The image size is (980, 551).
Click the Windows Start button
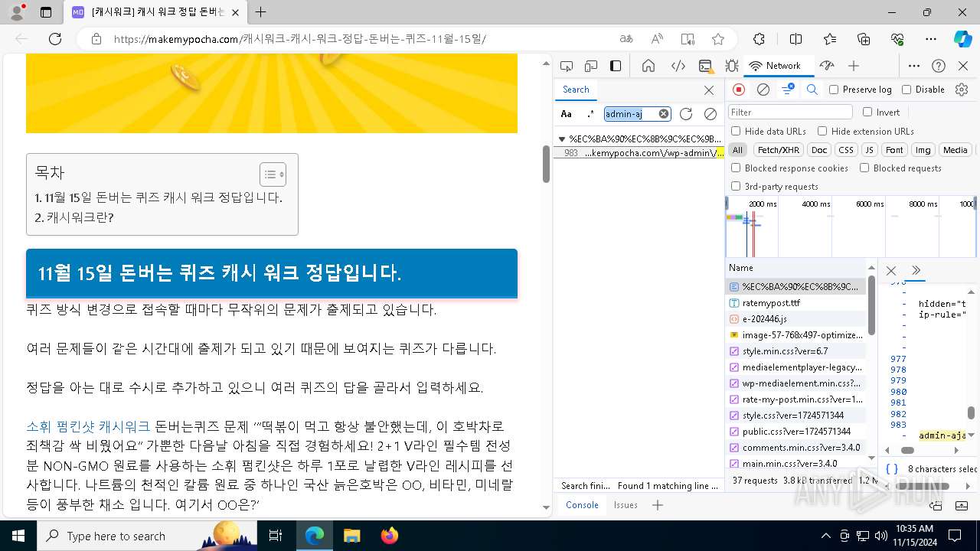18,536
